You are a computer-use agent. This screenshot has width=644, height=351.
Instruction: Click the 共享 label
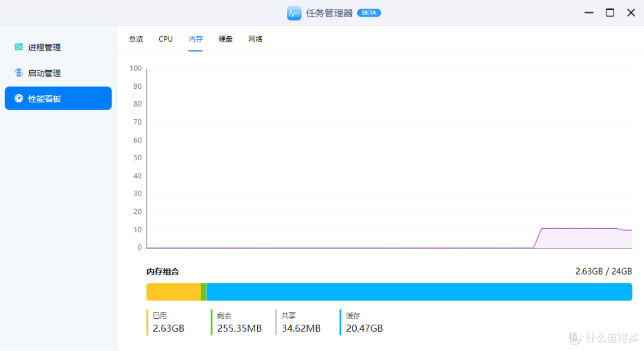[x=289, y=316]
